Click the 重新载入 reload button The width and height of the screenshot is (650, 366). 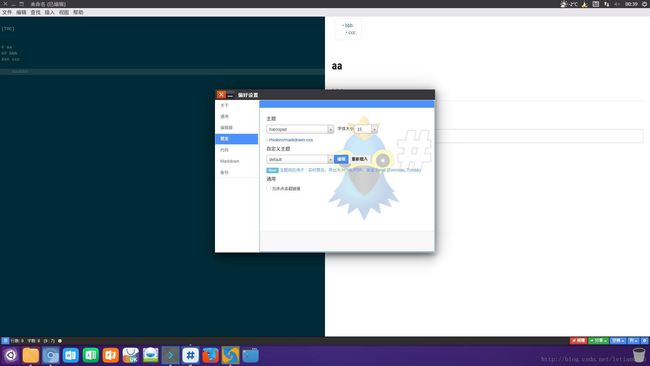[x=359, y=159]
